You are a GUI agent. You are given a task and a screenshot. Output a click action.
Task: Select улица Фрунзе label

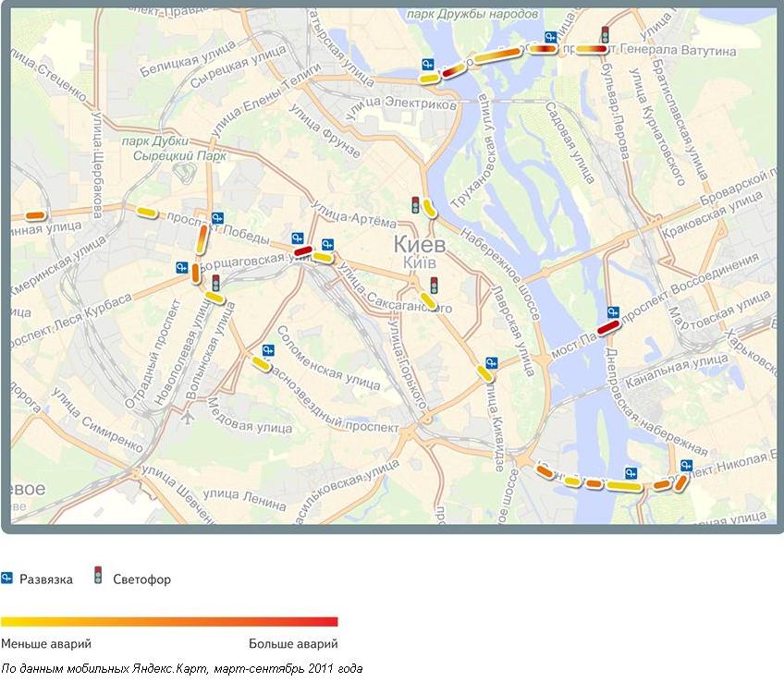coord(325,131)
